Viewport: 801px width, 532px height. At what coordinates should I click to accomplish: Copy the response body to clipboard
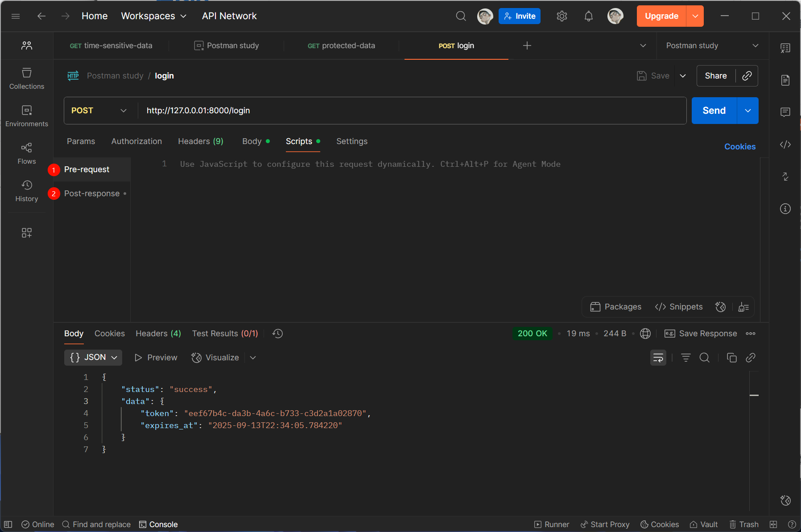732,358
